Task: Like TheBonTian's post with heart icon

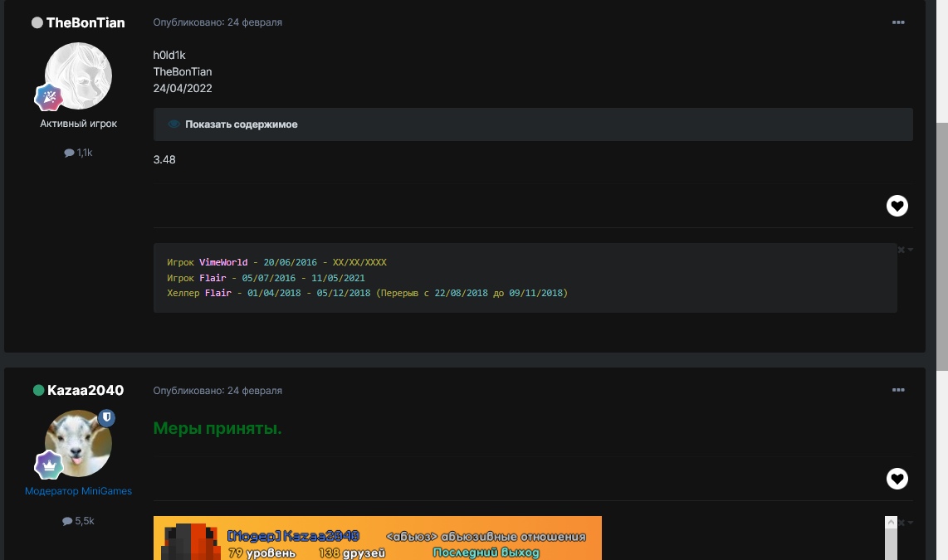Action: click(897, 206)
